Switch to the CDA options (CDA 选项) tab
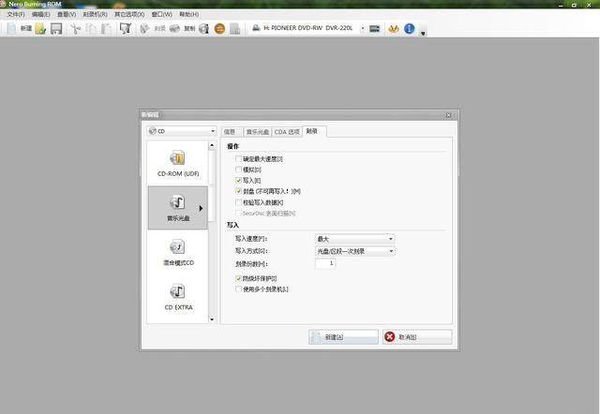The width and height of the screenshot is (600, 414). click(x=287, y=132)
